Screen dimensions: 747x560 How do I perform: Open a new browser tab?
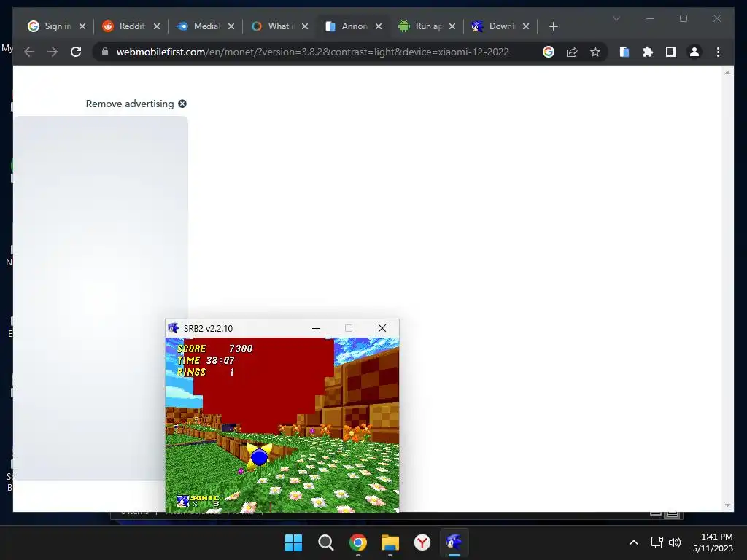(553, 26)
